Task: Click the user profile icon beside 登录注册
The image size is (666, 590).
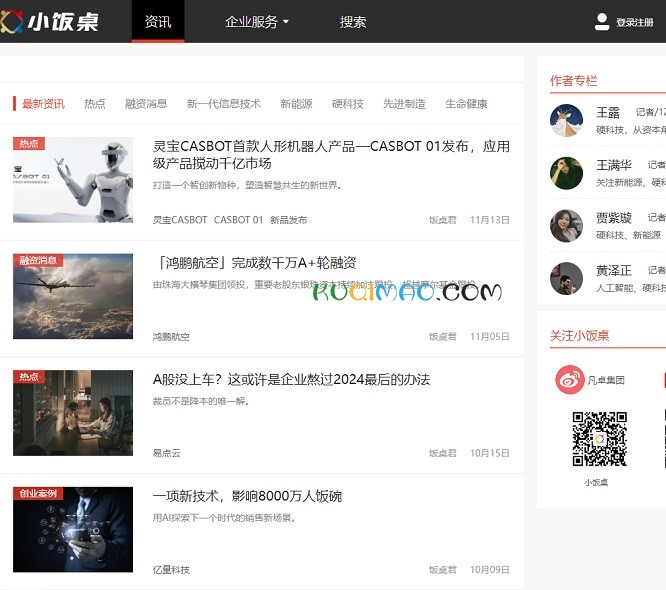Action: [x=601, y=22]
